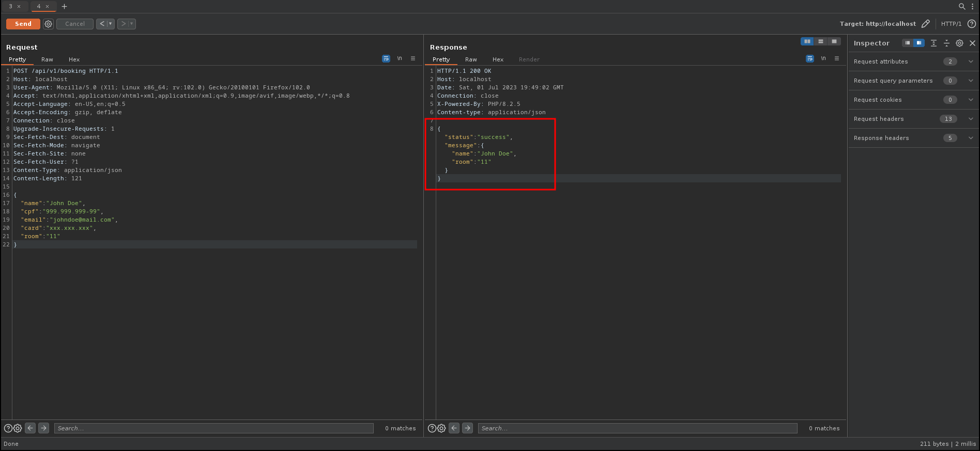Click the collapse all sections icon in Inspector

(x=946, y=43)
